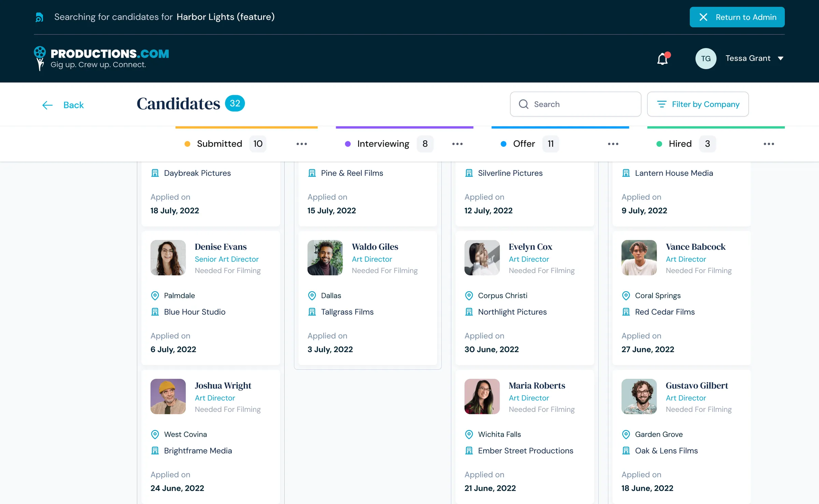
Task: Click location pin beside Garden Grove
Action: pos(626,434)
